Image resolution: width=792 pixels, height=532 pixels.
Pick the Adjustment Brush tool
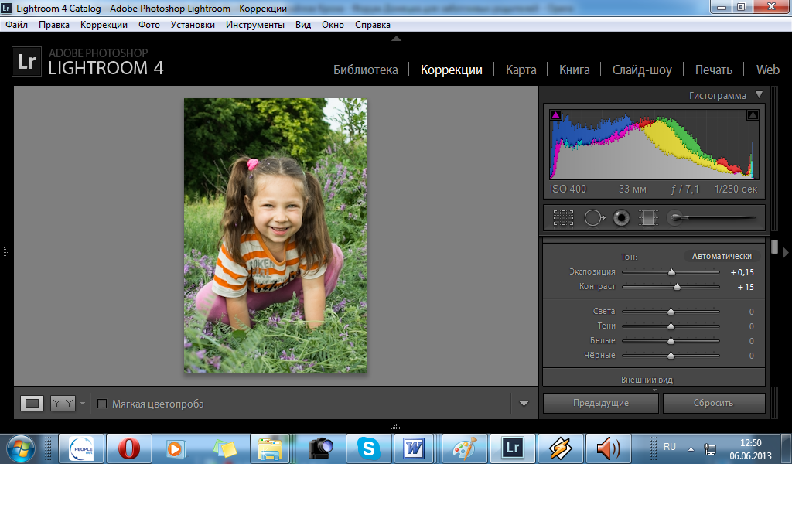pos(676,218)
